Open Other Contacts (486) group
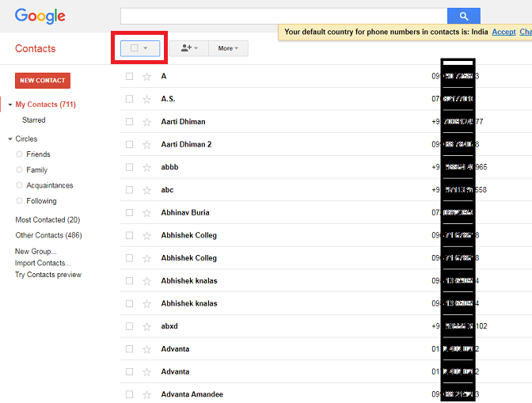This screenshot has height=403, width=532. (48, 235)
